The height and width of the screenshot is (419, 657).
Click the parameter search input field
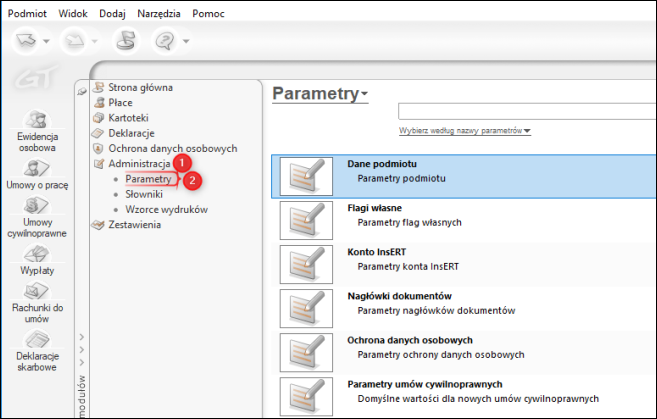pos(525,110)
